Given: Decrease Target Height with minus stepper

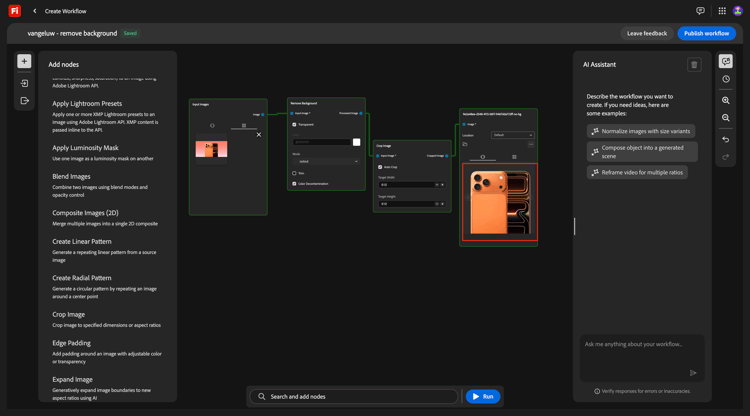Looking at the screenshot, I should coord(437,204).
